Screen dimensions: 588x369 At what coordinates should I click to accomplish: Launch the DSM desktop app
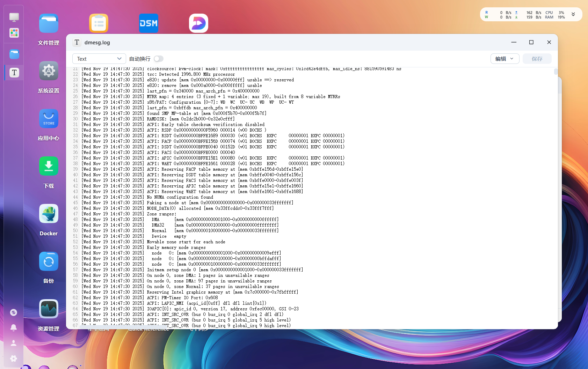pos(148,23)
